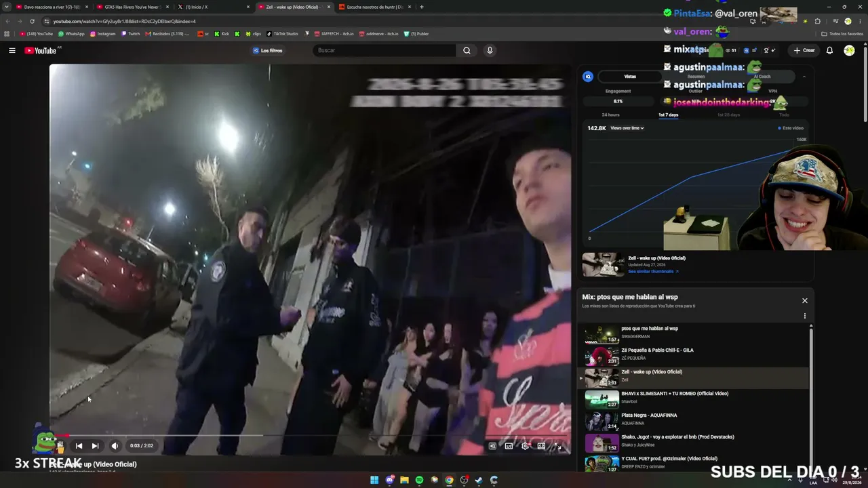Switch to 'GTA5 Has Rivers' tab
Screen dimensions: 868x488
(x=132, y=7)
